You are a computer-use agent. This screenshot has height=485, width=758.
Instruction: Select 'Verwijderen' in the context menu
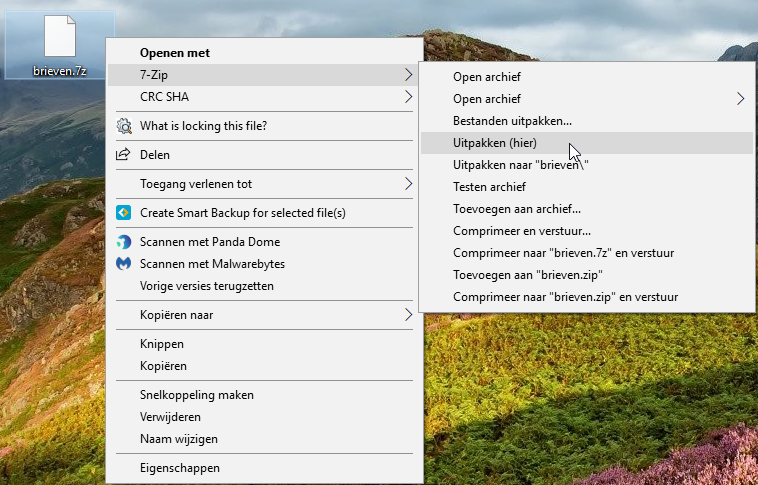(x=171, y=417)
